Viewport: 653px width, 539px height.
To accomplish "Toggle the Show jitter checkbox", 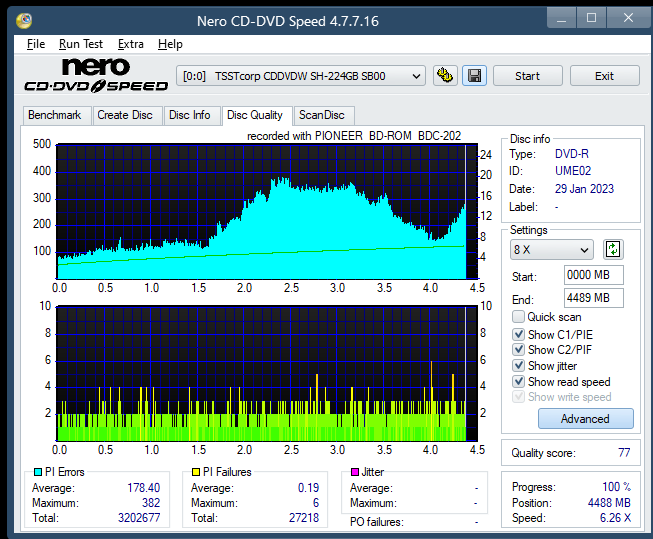I will coord(518,366).
